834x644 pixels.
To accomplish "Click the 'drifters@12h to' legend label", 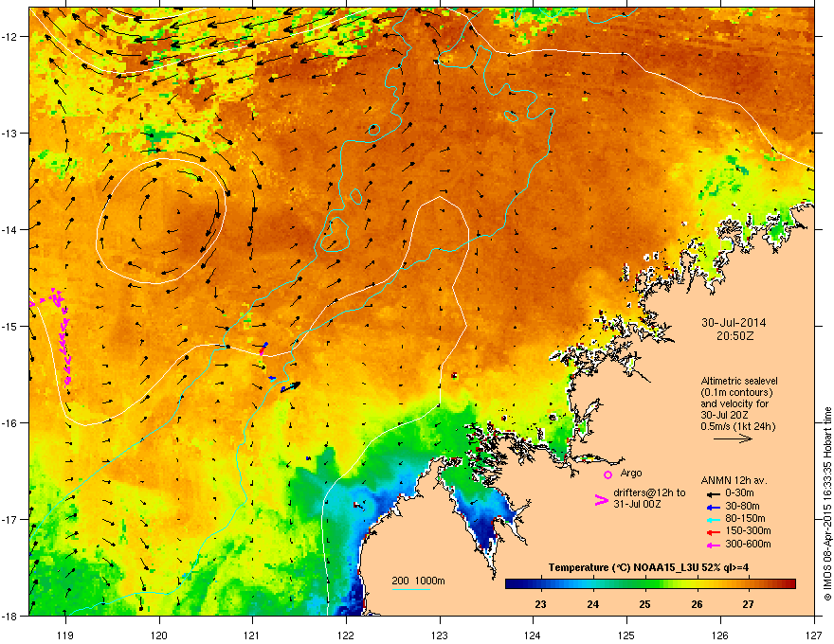I will click(649, 493).
